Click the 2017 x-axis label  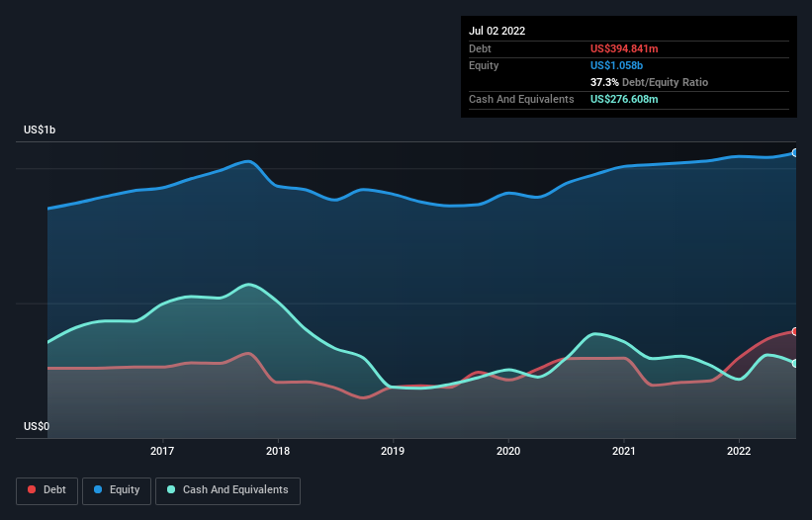(x=162, y=451)
